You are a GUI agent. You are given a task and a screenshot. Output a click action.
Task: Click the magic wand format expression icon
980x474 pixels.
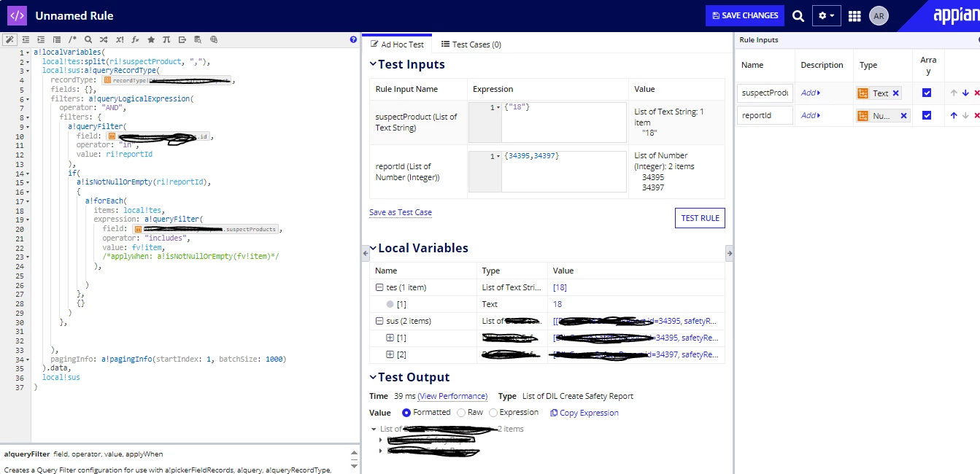click(x=9, y=39)
